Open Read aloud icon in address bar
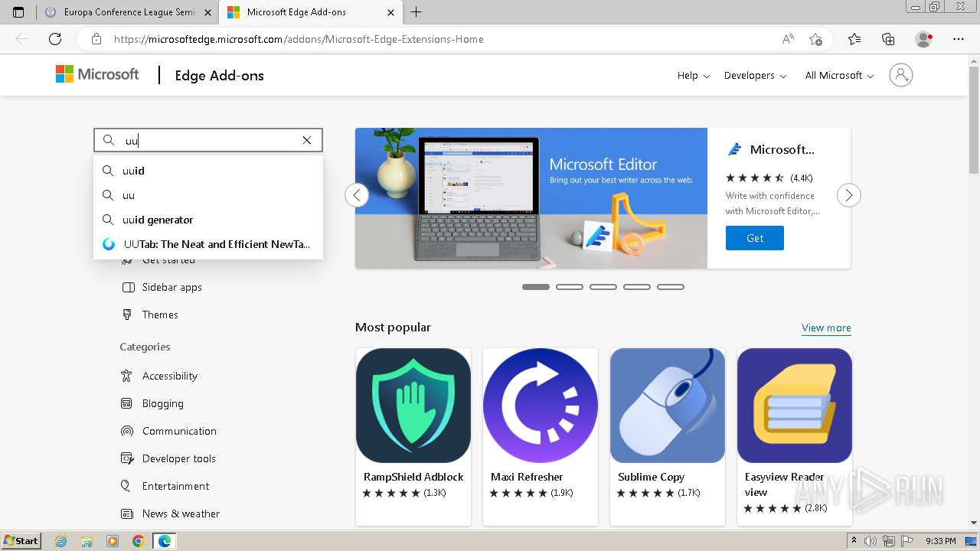980x551 pixels. (x=787, y=39)
